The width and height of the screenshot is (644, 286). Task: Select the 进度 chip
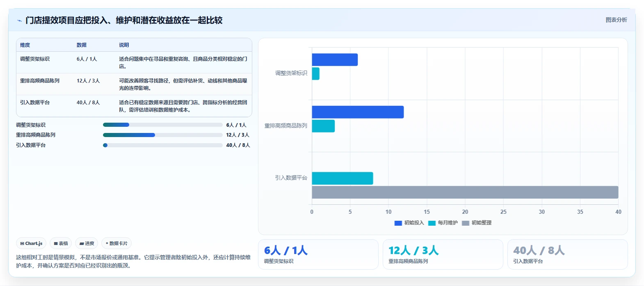click(x=87, y=243)
